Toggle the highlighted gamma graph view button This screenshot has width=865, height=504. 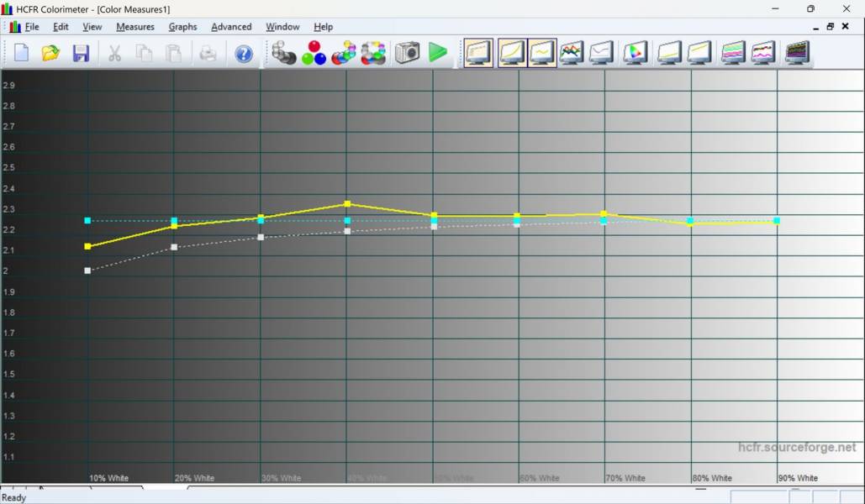pyautogui.click(x=542, y=53)
